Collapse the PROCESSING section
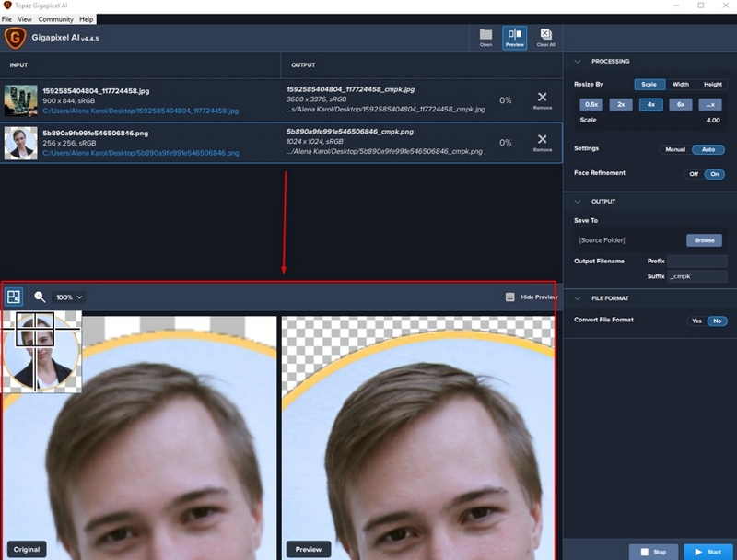Viewport: 737px width, 560px height. tap(578, 61)
